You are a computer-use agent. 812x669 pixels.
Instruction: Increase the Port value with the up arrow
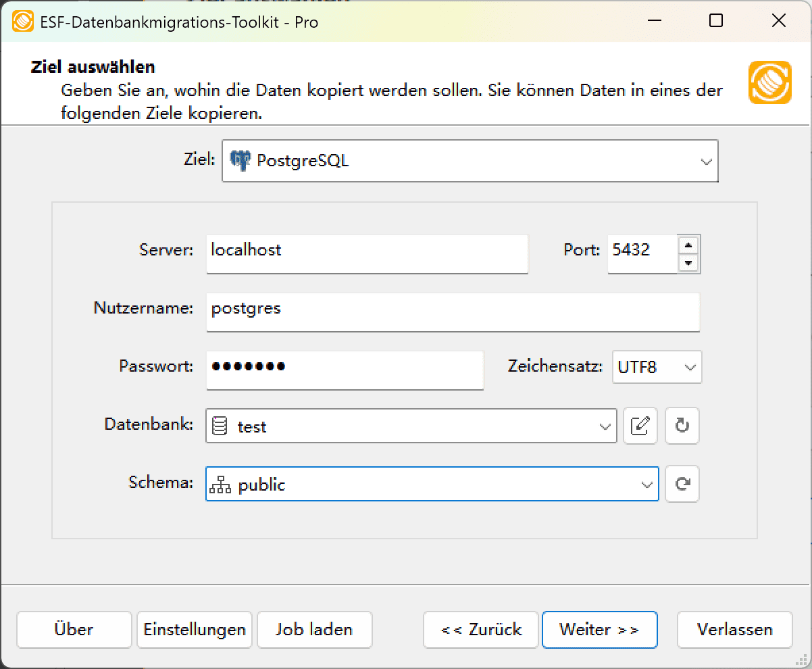click(689, 245)
